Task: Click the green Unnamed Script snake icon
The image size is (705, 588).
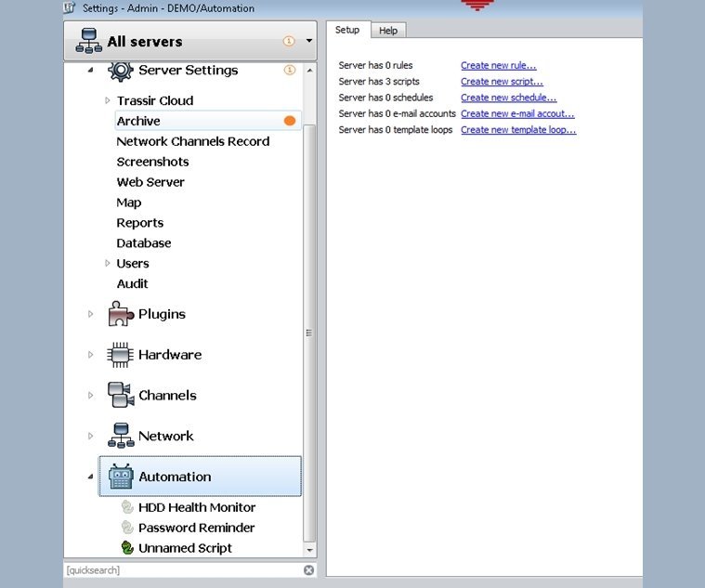Action: coord(127,547)
